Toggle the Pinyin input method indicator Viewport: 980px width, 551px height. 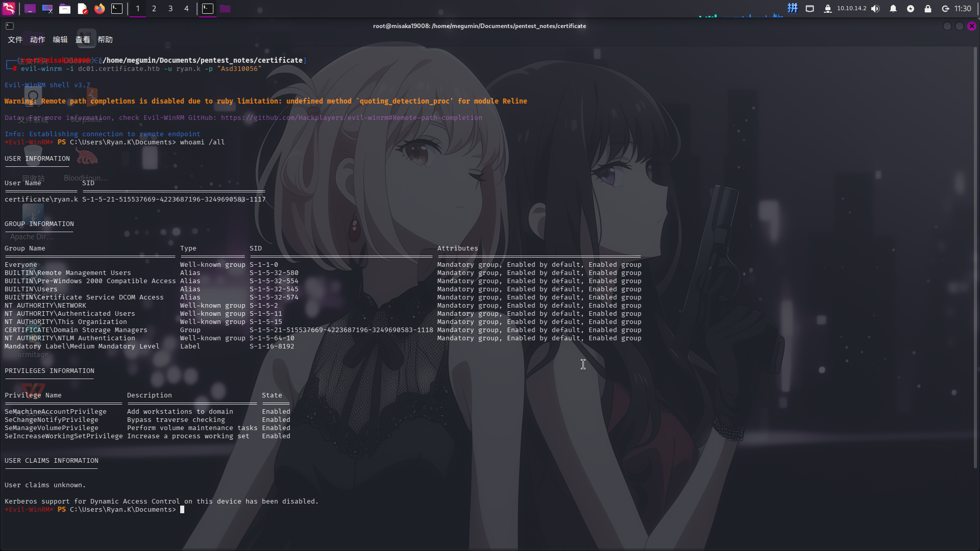(792, 8)
